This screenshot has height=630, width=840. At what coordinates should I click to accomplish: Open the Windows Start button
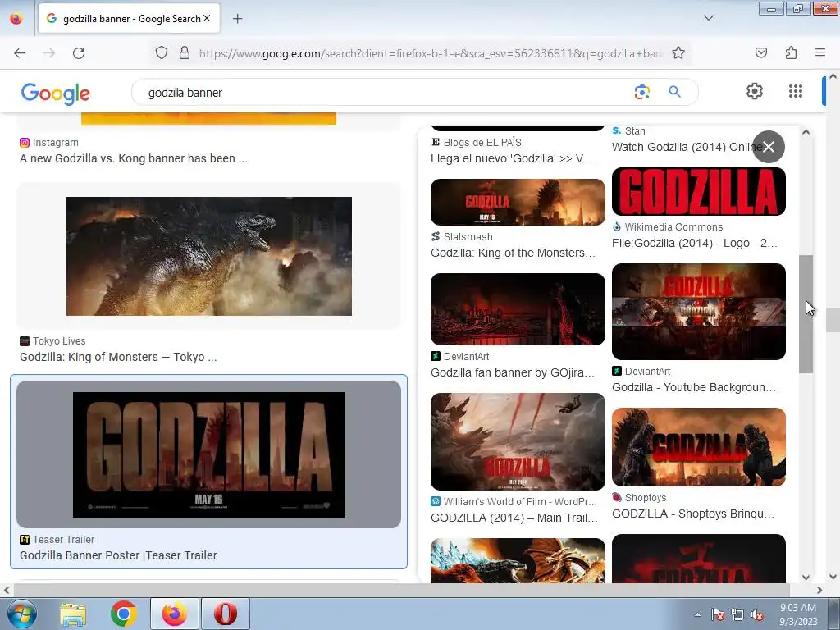(x=21, y=614)
